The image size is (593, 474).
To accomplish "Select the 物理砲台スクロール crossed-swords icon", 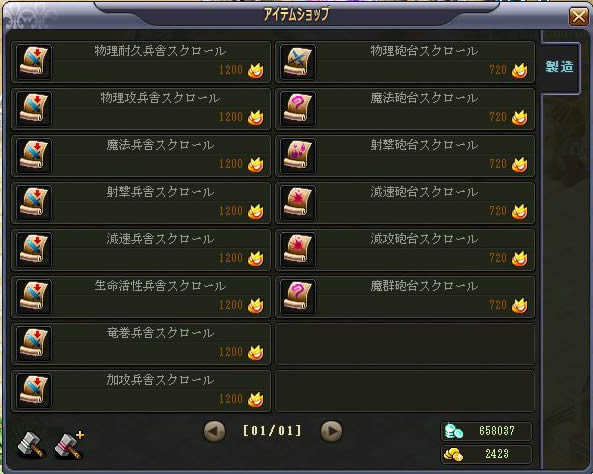I will click(298, 62).
